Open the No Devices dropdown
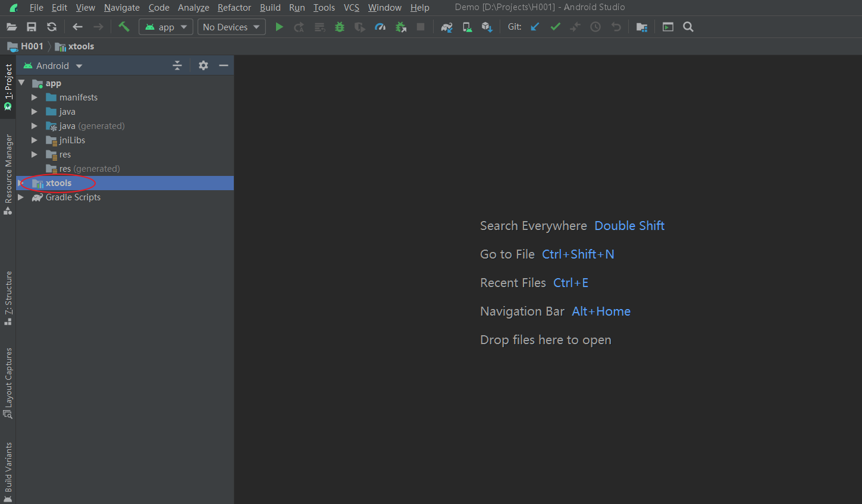The width and height of the screenshot is (862, 504). point(231,27)
